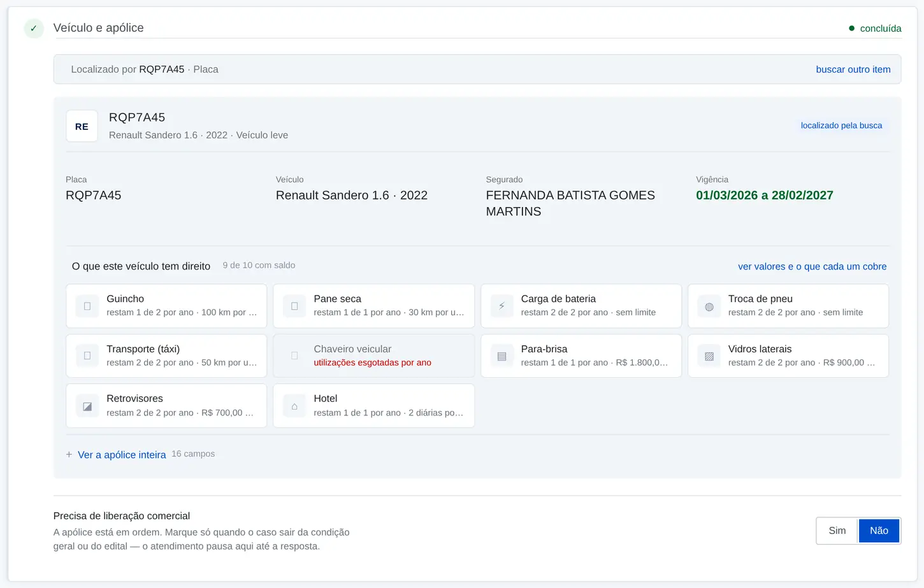Click the Retrovisores mirror icon

click(x=87, y=406)
